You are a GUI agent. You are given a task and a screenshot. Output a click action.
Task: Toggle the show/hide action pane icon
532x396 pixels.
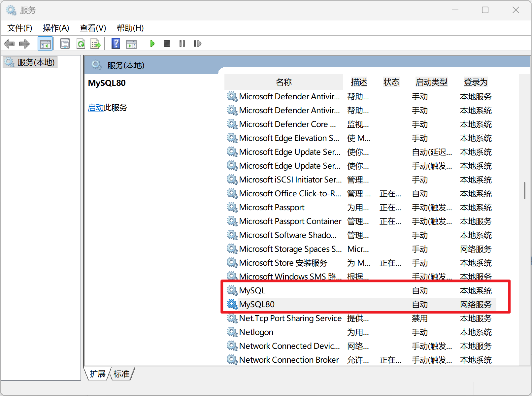[131, 44]
